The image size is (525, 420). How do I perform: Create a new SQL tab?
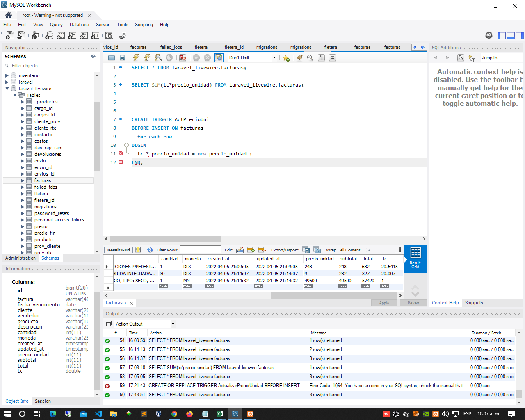pos(10,36)
